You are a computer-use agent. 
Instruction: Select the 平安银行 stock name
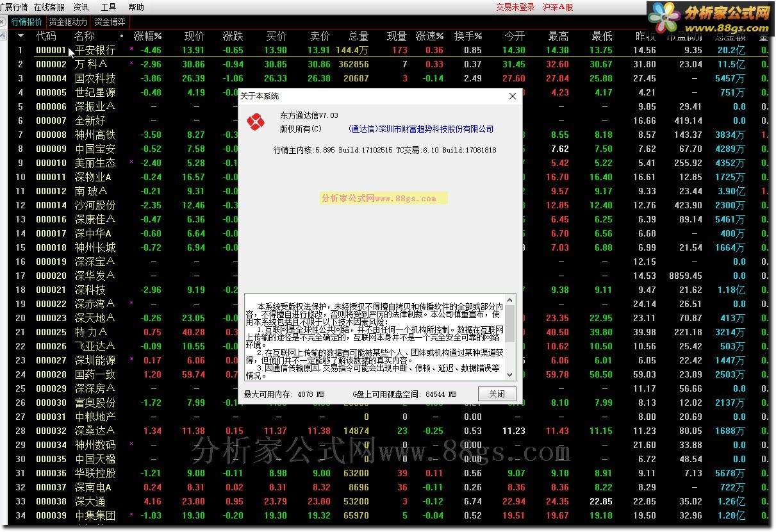95,50
